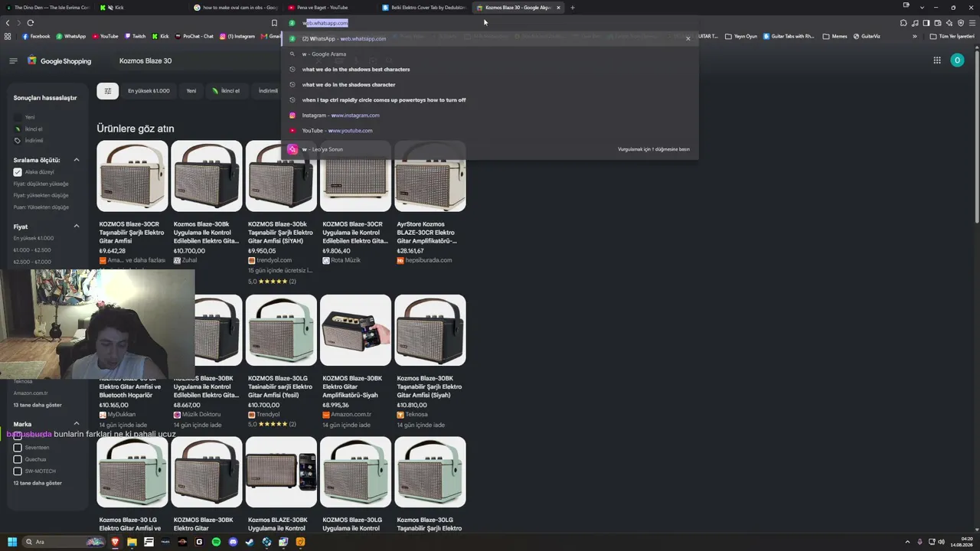Tick the Seventeen brand checkbox
Viewport: 980px width, 551px height.
pyautogui.click(x=18, y=448)
